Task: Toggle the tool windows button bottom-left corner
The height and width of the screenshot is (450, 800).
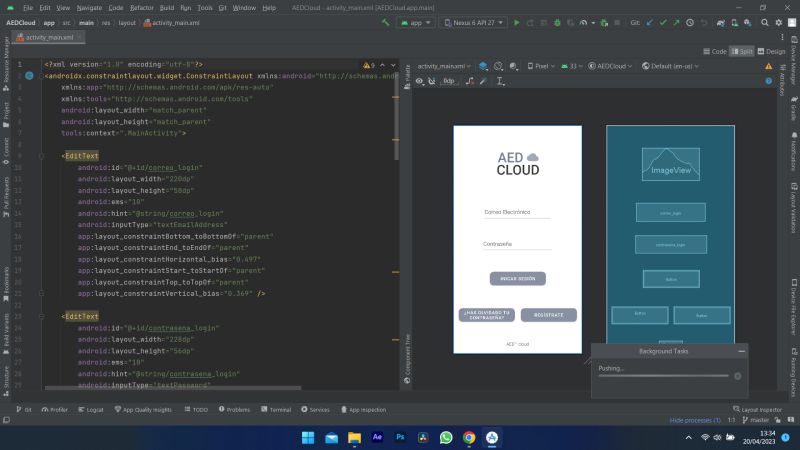Action: point(6,420)
